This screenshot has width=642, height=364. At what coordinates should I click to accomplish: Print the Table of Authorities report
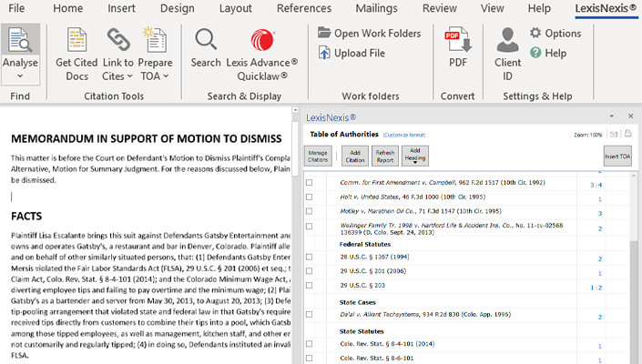[x=628, y=134]
